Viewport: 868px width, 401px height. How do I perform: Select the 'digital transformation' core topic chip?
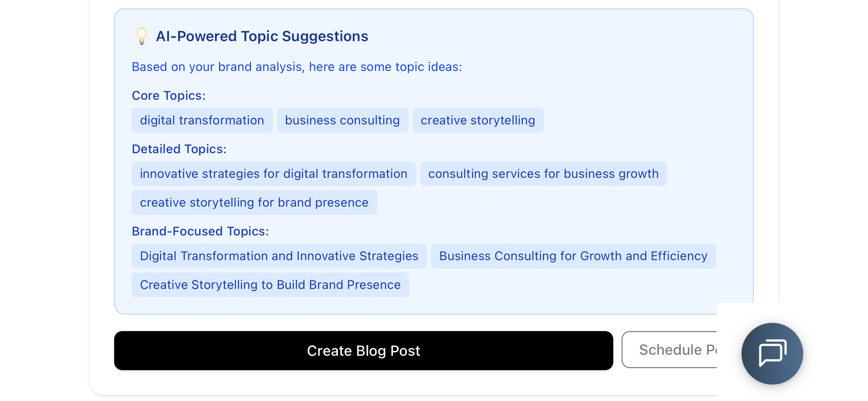[x=202, y=120]
